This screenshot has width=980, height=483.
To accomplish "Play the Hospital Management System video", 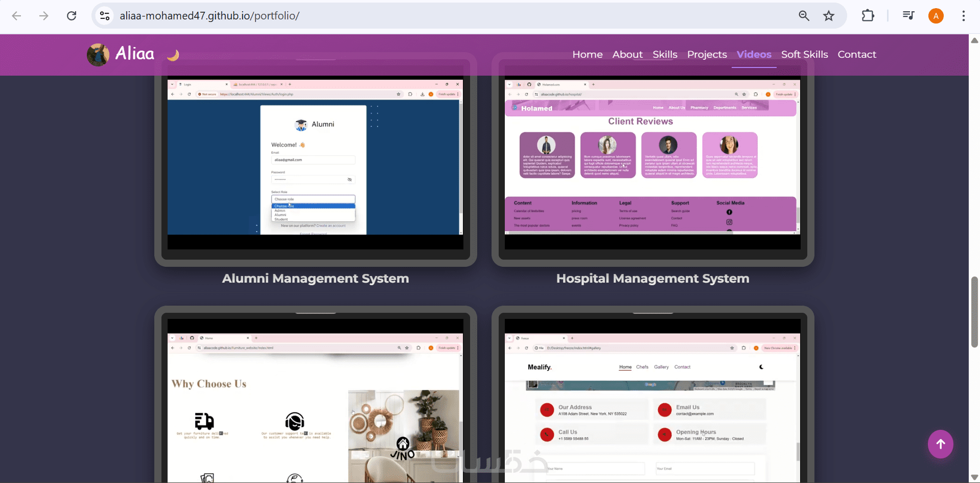I will 652,157.
